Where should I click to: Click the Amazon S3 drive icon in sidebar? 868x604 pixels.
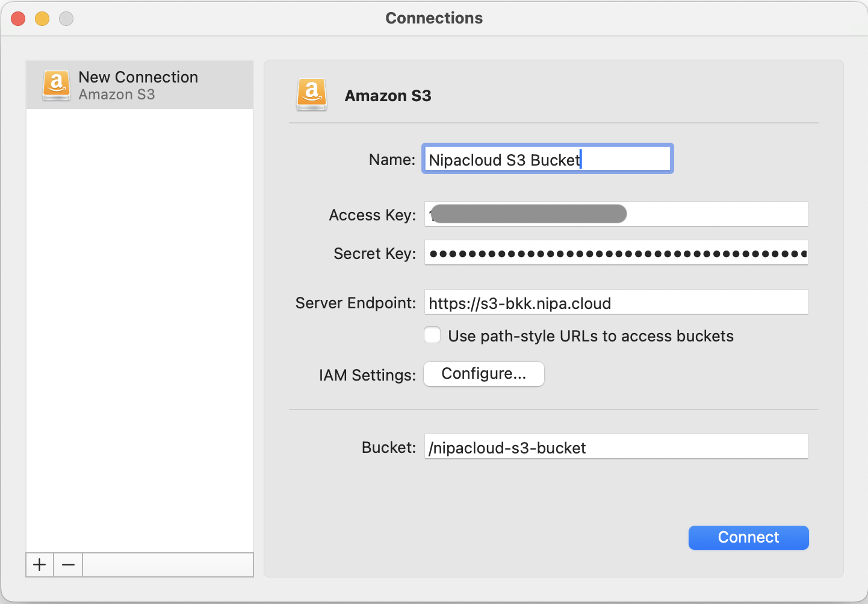56,85
